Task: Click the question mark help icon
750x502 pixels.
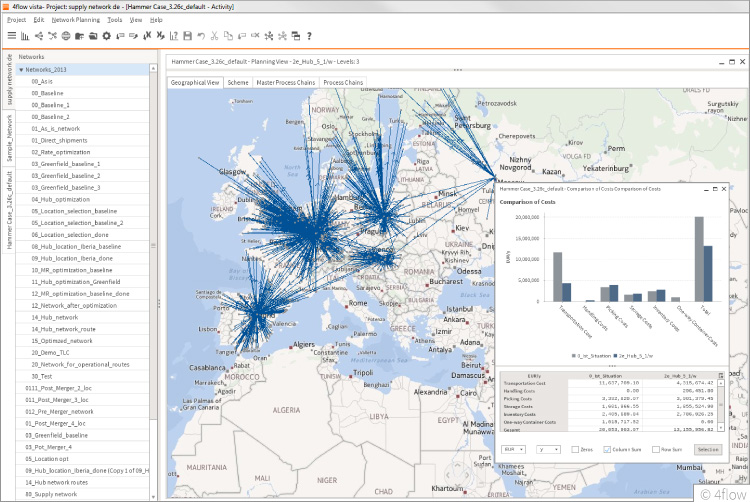Action: (310, 36)
